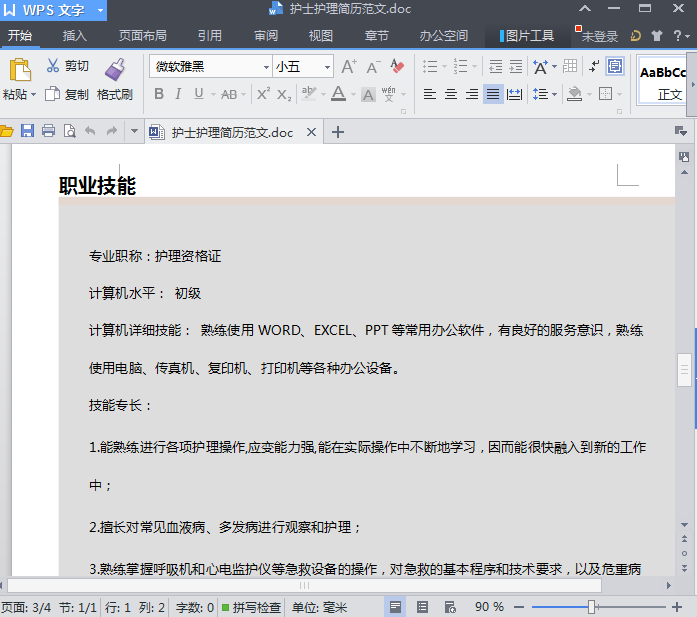Expand line spacing dropdown arrow
This screenshot has height=617, width=697.
tap(554, 94)
